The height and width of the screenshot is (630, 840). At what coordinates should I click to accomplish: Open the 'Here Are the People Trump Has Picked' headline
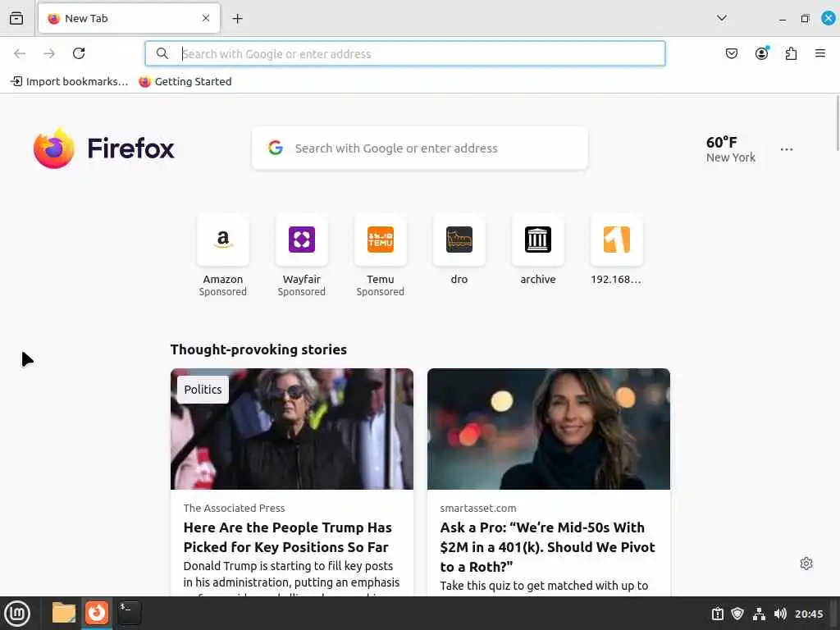pyautogui.click(x=288, y=537)
